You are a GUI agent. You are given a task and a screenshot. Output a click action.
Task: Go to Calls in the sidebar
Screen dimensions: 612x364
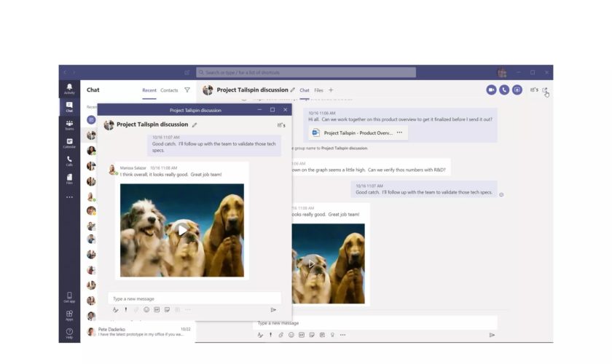pyautogui.click(x=69, y=160)
